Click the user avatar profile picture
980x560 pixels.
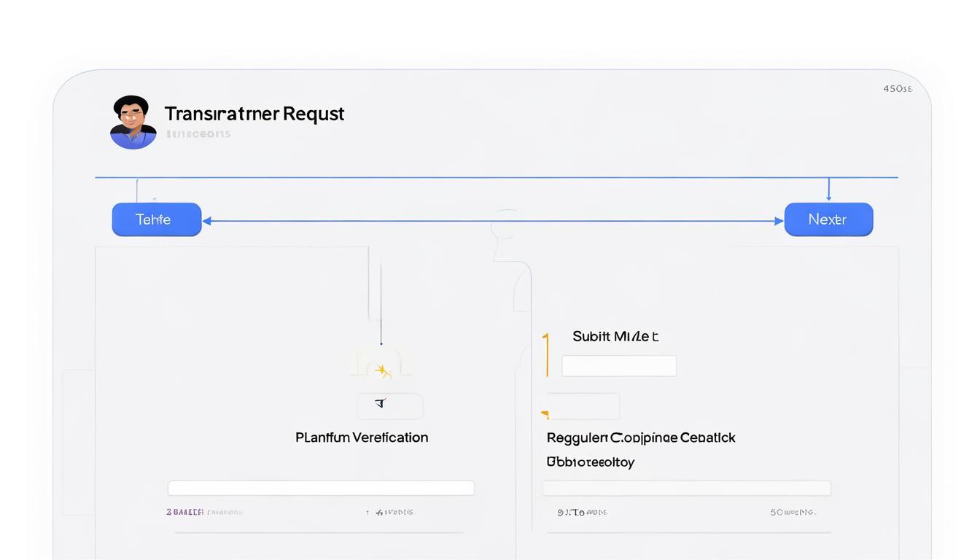pyautogui.click(x=133, y=122)
